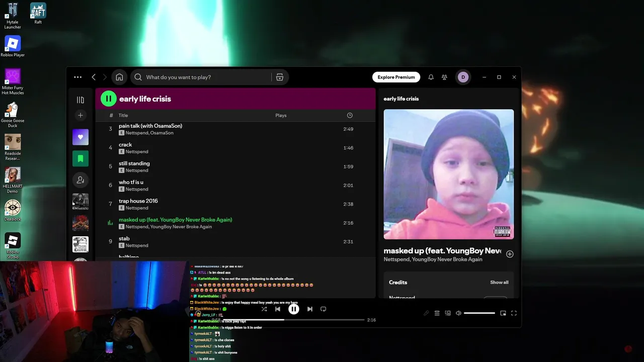Open the play queue
The height and width of the screenshot is (362, 644).
pos(437,313)
